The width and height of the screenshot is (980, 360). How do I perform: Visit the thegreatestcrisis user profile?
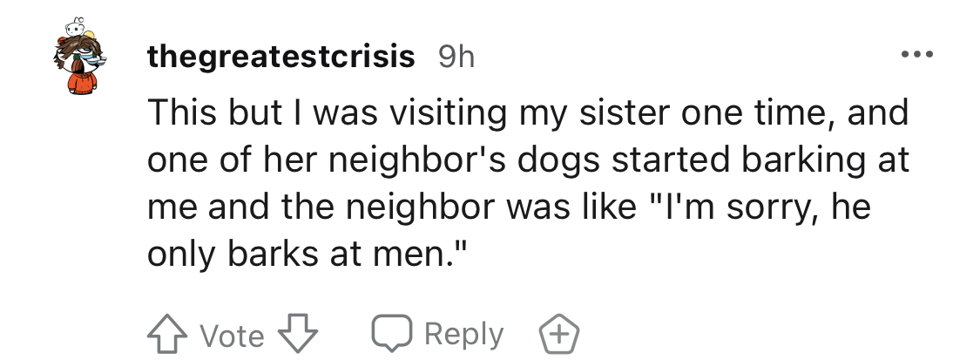pyautogui.click(x=281, y=57)
